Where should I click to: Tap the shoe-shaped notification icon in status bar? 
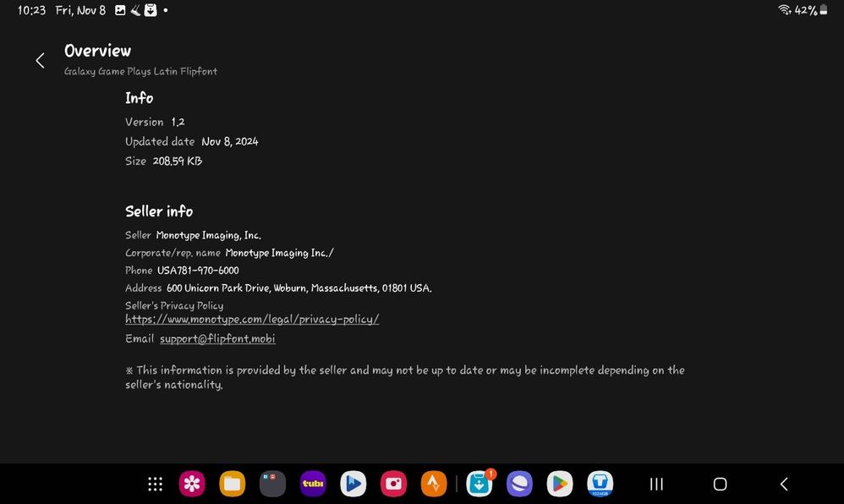click(135, 10)
